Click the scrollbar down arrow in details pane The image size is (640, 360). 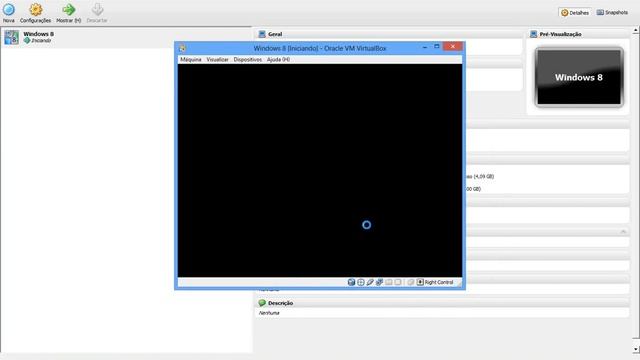tap(636, 349)
